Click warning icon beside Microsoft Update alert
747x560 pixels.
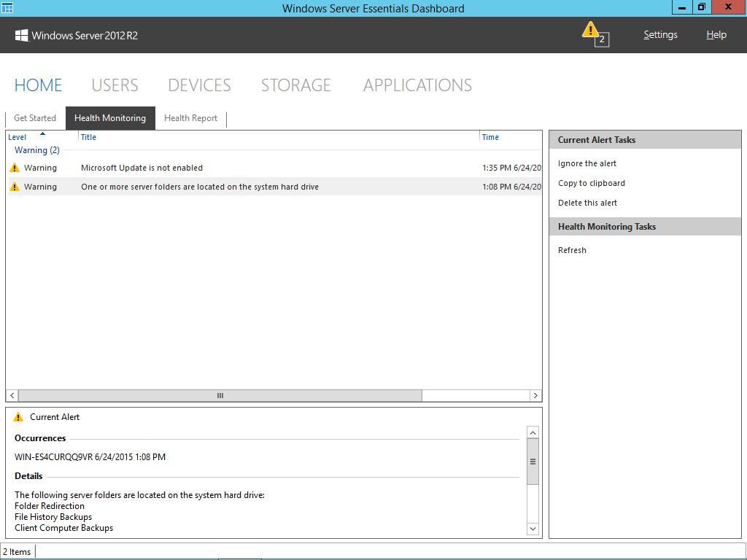coord(15,168)
